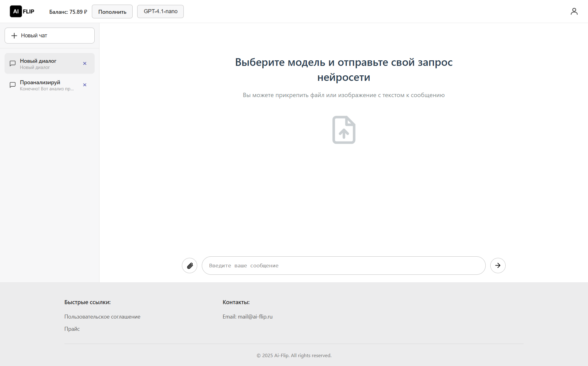Delete the 'Новый диалог' chat with X
The image size is (588, 366).
point(85,63)
